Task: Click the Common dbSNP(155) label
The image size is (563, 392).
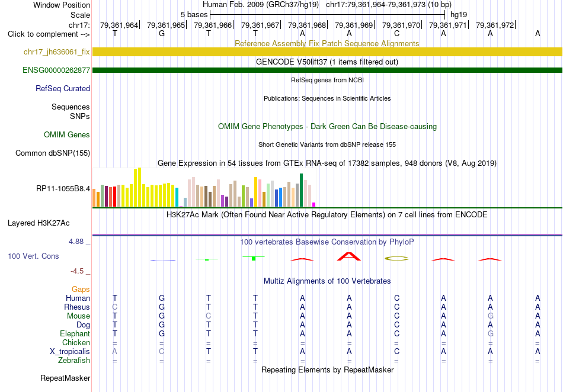Action: pyautogui.click(x=53, y=153)
